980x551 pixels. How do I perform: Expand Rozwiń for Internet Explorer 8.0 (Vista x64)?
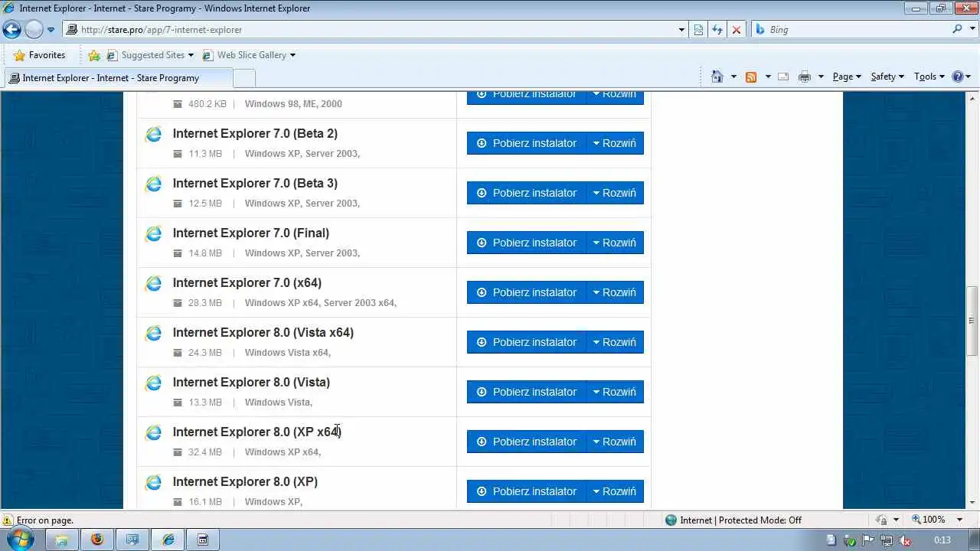tap(615, 342)
